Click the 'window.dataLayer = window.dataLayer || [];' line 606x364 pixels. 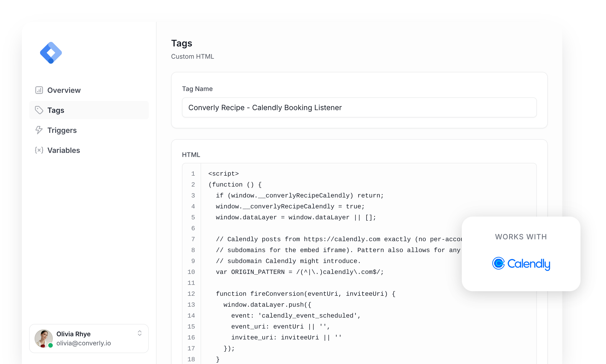click(296, 217)
